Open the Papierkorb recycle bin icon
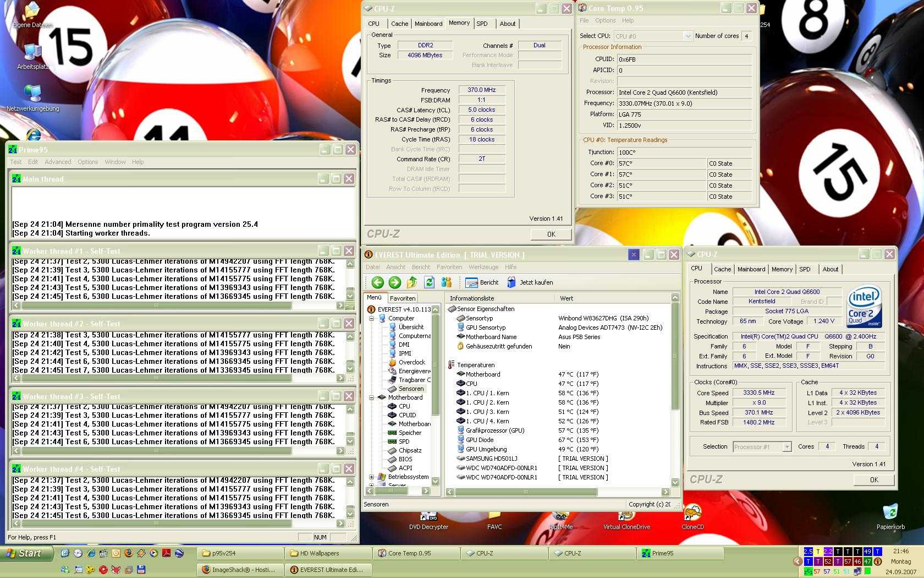Image resolution: width=924 pixels, height=578 pixels. pyautogui.click(x=890, y=516)
